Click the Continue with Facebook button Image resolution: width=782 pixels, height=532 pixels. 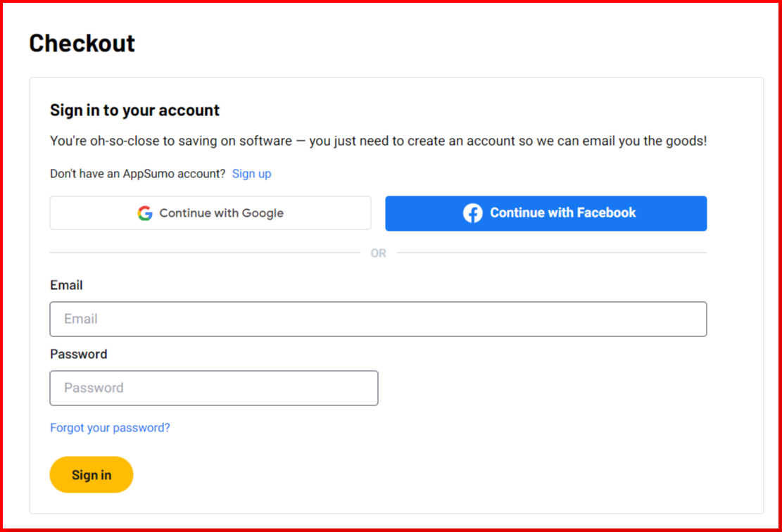click(545, 213)
